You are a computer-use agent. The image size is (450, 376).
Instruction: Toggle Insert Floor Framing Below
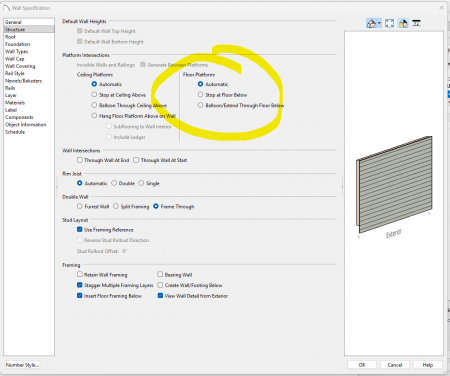coord(80,296)
